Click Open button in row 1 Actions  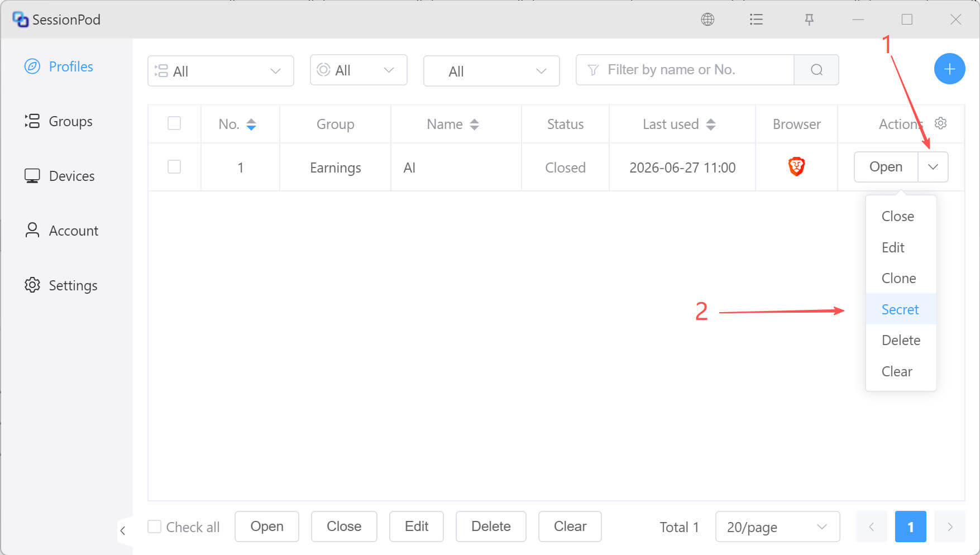pyautogui.click(x=886, y=166)
